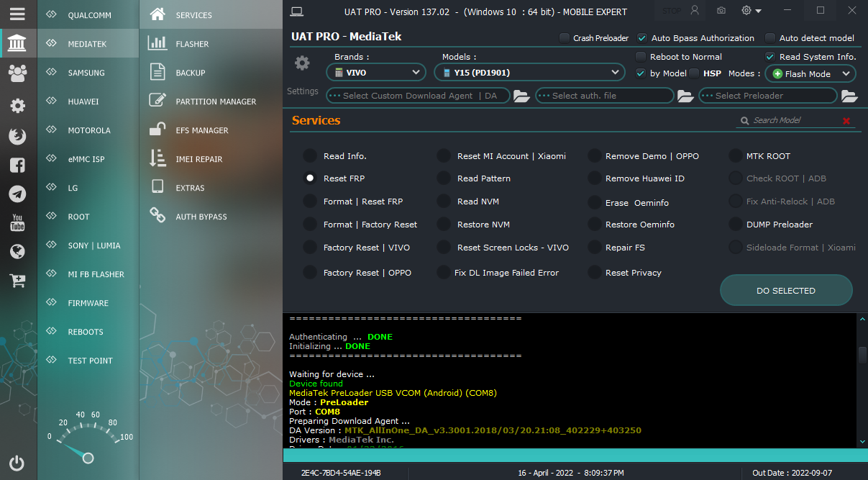The height and width of the screenshot is (480, 868).
Task: Toggle Auto detect model checkbox
Action: (770, 38)
